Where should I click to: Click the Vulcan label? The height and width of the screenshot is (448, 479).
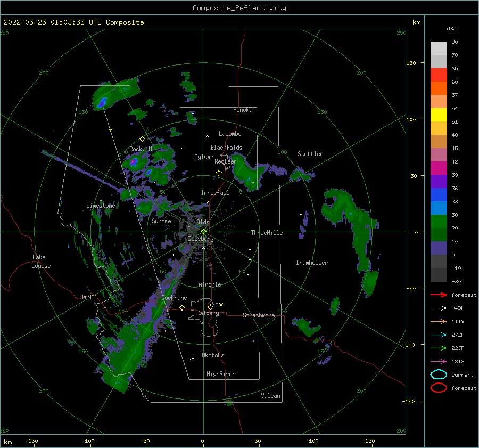[271, 396]
